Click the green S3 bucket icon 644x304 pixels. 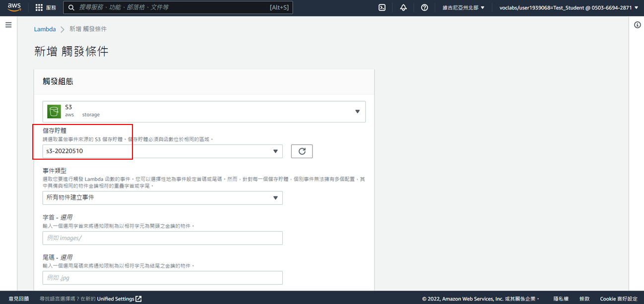54,112
